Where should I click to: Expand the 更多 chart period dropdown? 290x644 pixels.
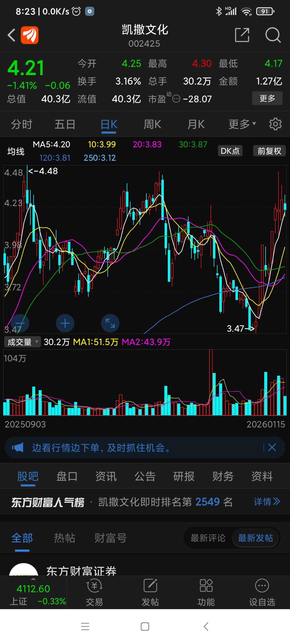point(242,124)
